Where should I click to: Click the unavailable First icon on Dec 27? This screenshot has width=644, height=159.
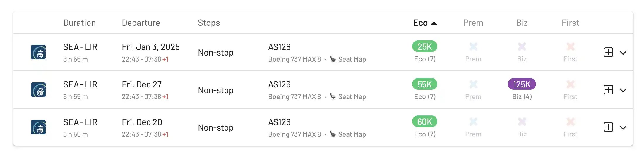[570, 84]
